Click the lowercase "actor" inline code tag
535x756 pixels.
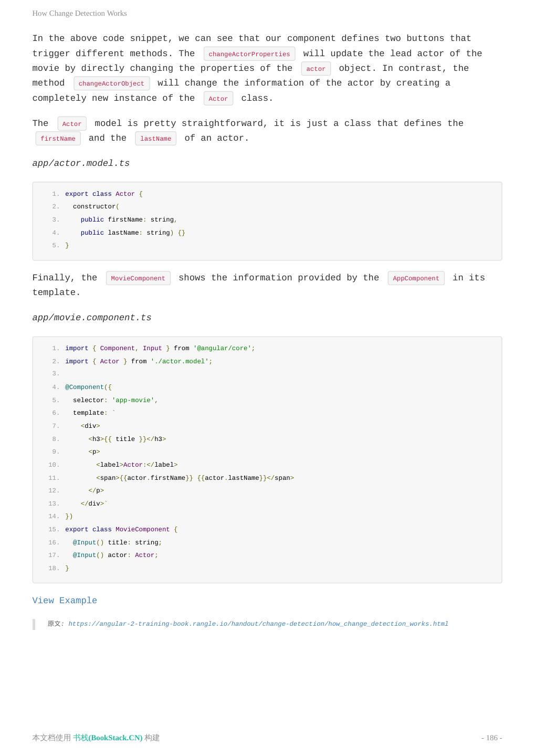[316, 69]
